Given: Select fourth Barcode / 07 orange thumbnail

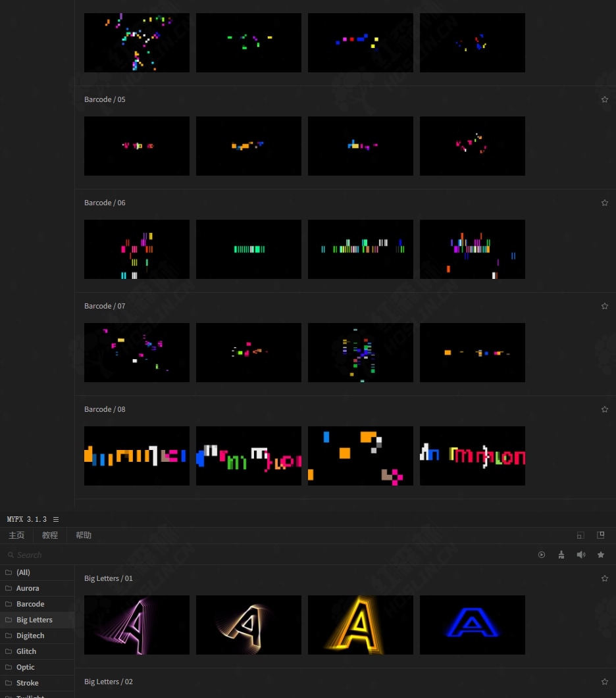Looking at the screenshot, I should (x=472, y=353).
